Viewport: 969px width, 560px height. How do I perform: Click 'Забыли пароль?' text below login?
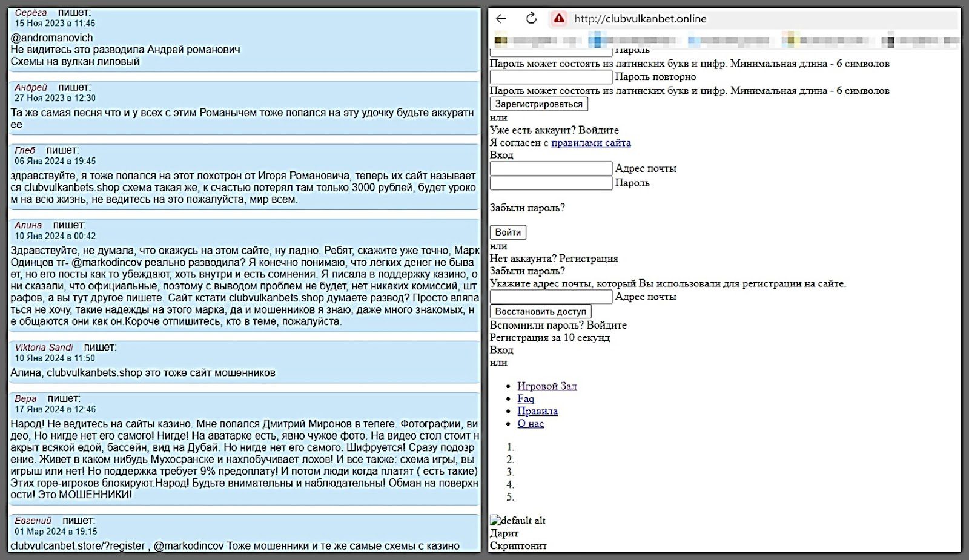527,208
